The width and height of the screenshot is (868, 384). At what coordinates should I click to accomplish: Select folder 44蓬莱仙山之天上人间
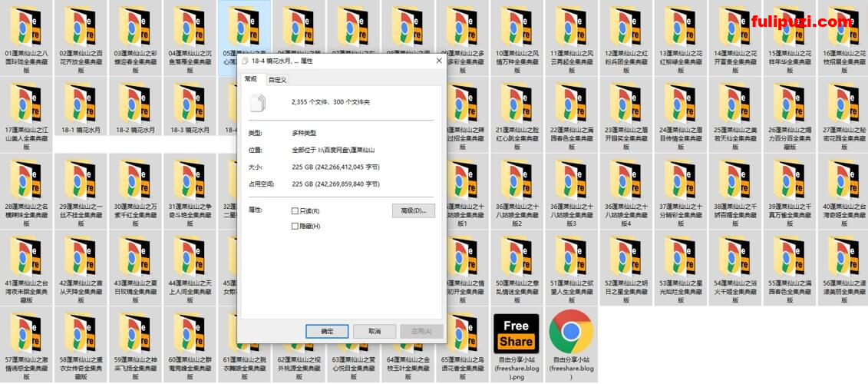click(x=190, y=267)
